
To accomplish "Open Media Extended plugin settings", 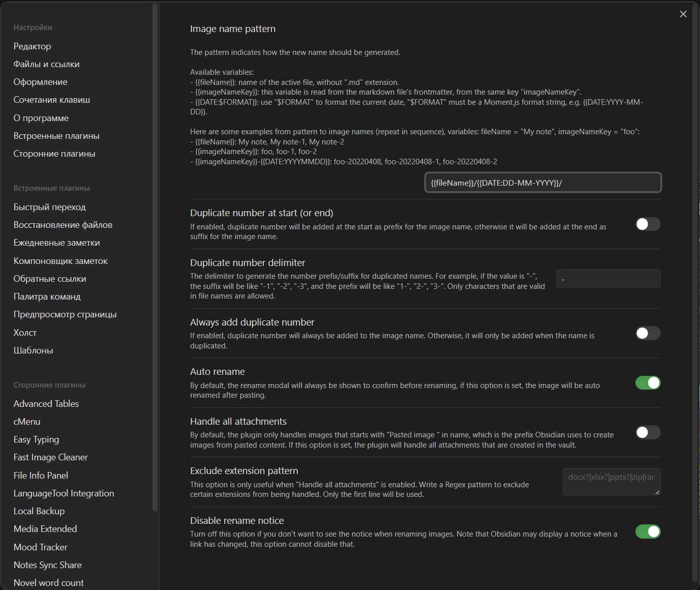I will coord(45,529).
